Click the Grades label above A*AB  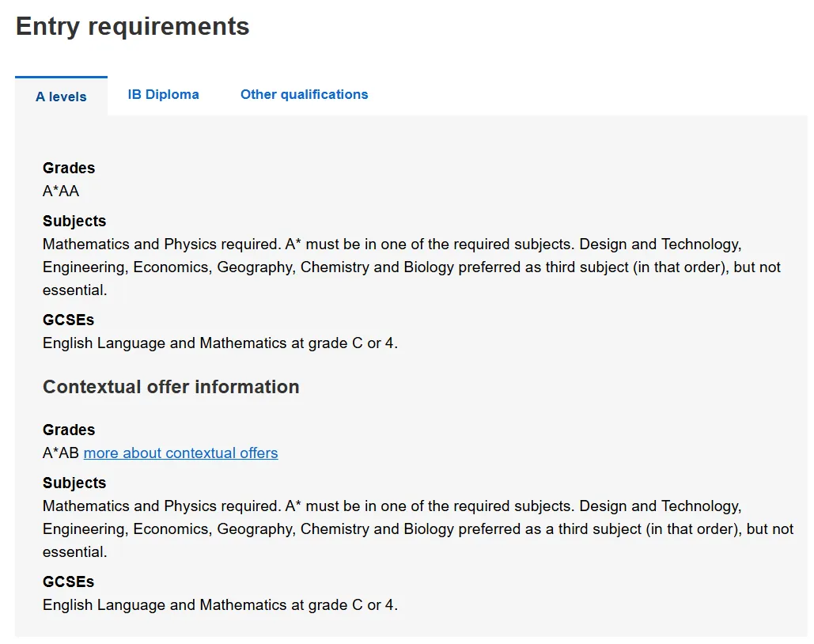pyautogui.click(x=69, y=430)
